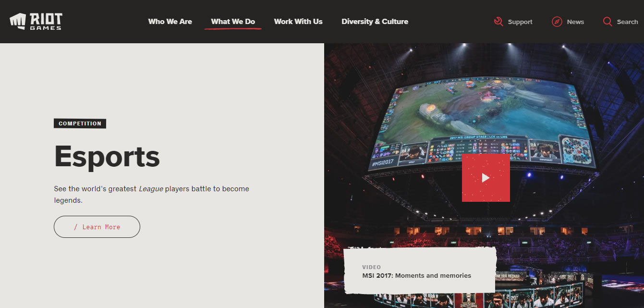Click the Search text label

pos(627,21)
